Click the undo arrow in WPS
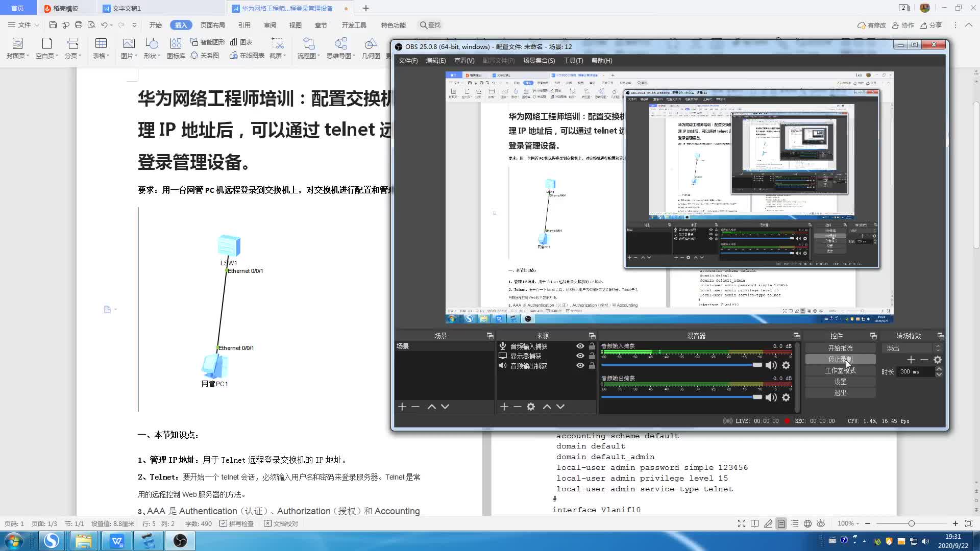Viewport: 980px width, 551px height. click(104, 25)
